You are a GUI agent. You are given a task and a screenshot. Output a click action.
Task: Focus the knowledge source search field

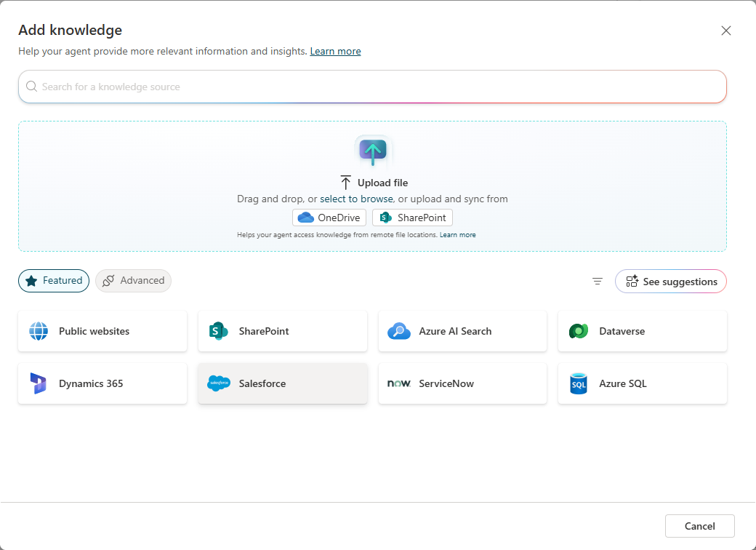pos(372,87)
